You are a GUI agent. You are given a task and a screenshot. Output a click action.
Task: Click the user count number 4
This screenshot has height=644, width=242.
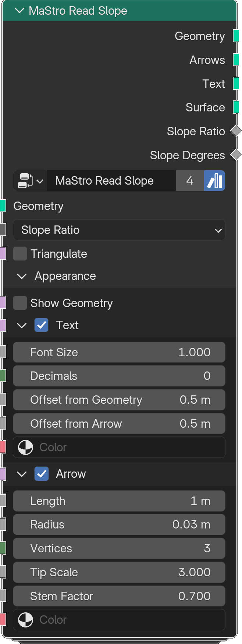[190, 181]
